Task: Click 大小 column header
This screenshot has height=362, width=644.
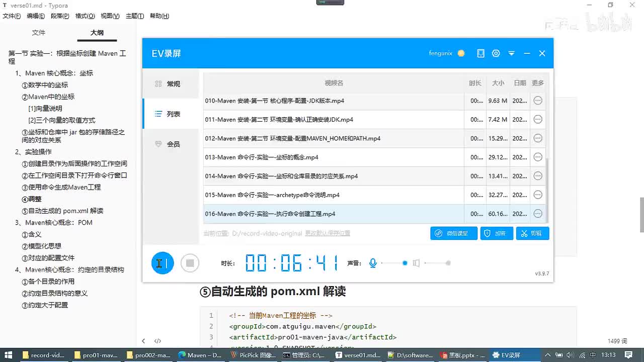Action: pyautogui.click(x=498, y=83)
